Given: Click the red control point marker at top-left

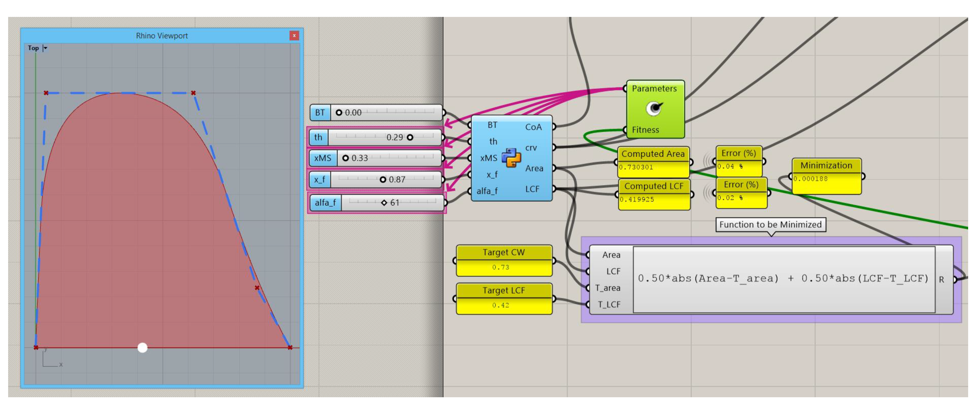Looking at the screenshot, I should click(x=46, y=93).
